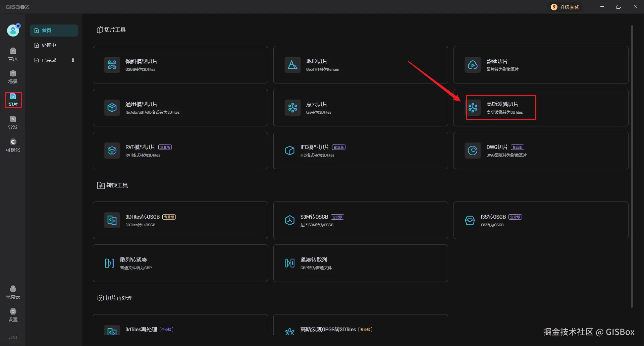Click the vertical scrollbar of the tools list
Screen dimensions: 644x346
tap(632, 166)
